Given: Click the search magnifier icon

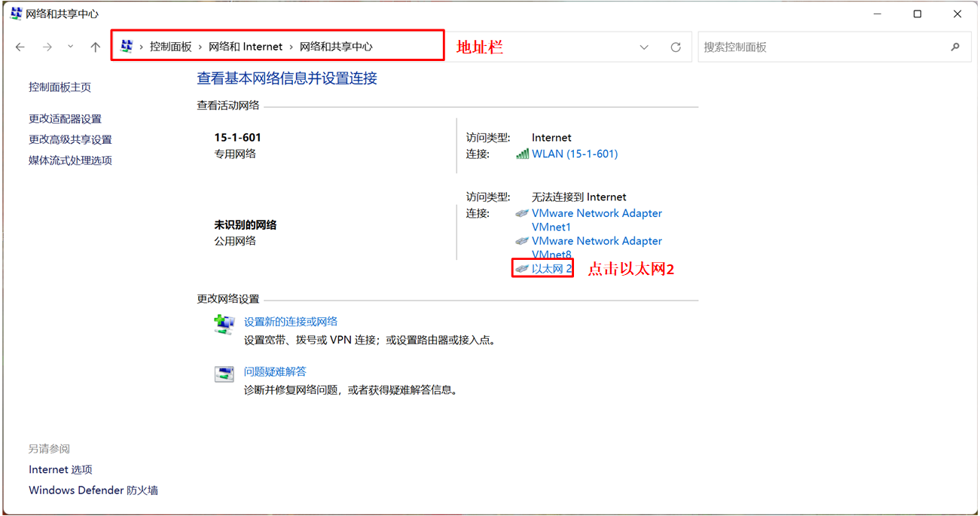Looking at the screenshot, I should tap(955, 47).
